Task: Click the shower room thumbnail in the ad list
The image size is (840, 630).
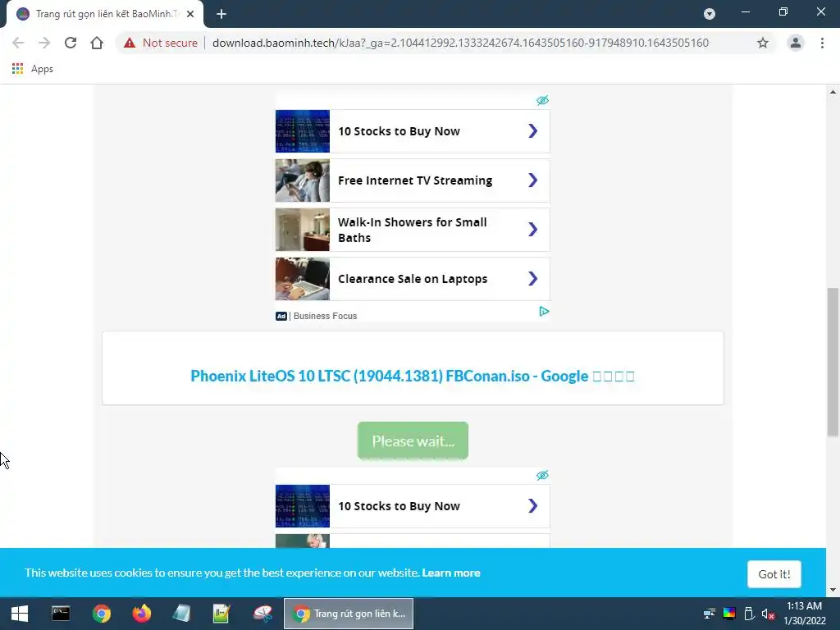Action: pos(303,230)
